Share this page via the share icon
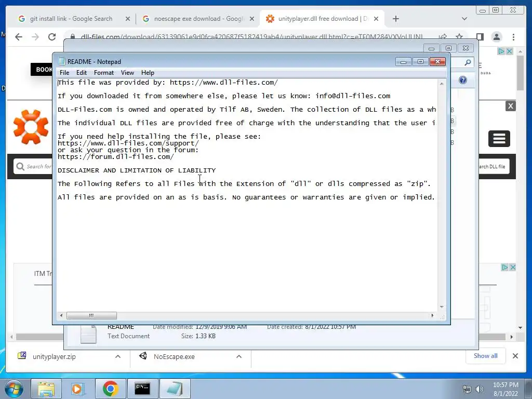The height and width of the screenshot is (399, 532). coord(443,36)
